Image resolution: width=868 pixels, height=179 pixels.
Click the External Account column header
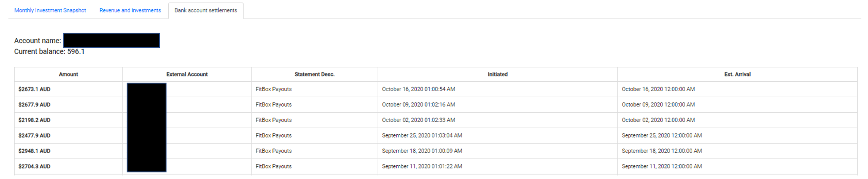(x=187, y=74)
